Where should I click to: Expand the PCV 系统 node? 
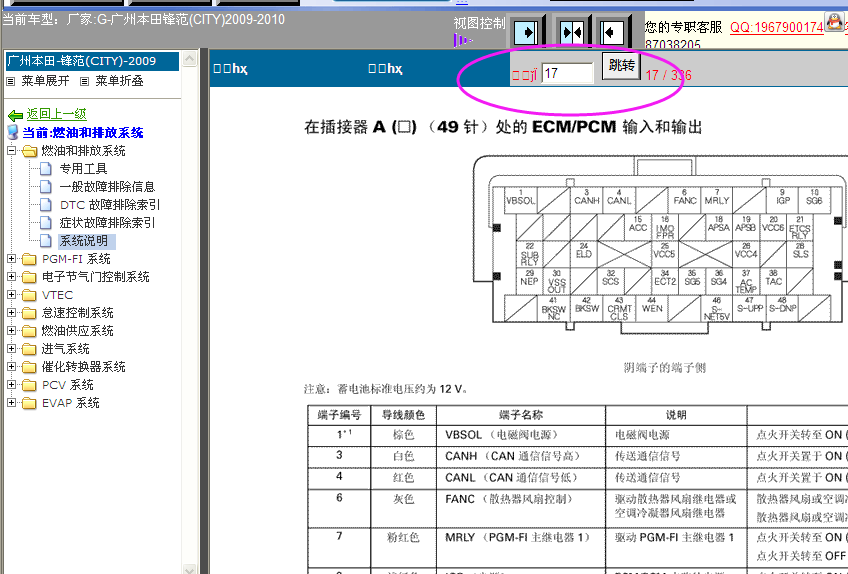pos(11,385)
